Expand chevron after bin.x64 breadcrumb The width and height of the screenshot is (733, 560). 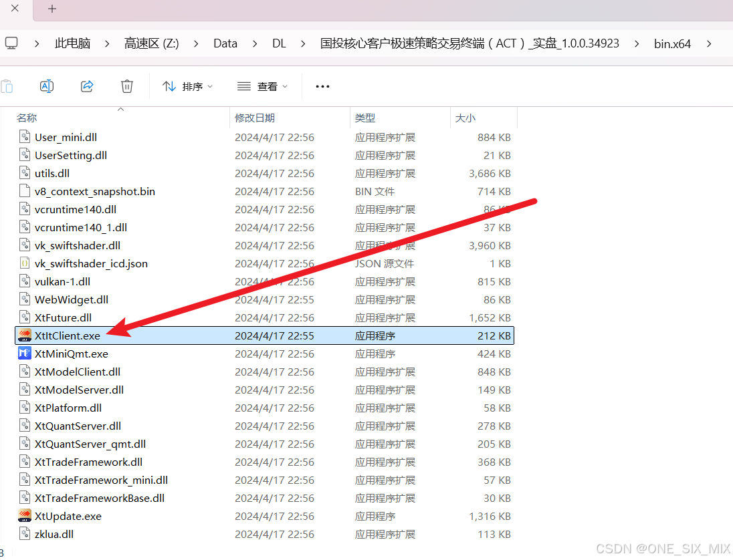tap(709, 43)
